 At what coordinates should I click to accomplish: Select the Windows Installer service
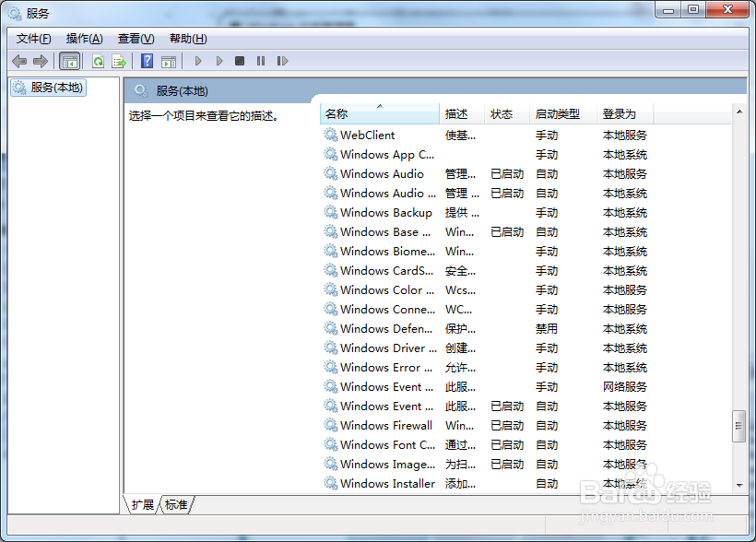pos(526,483)
